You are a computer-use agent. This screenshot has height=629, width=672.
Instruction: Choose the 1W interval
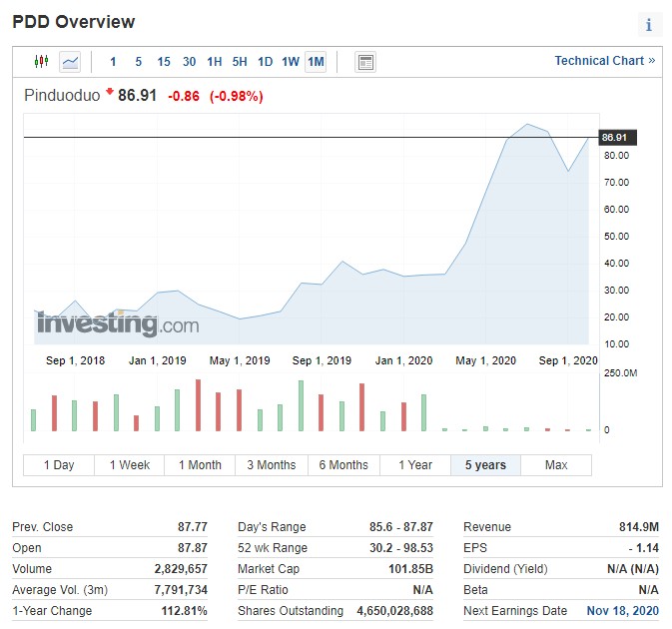click(291, 62)
